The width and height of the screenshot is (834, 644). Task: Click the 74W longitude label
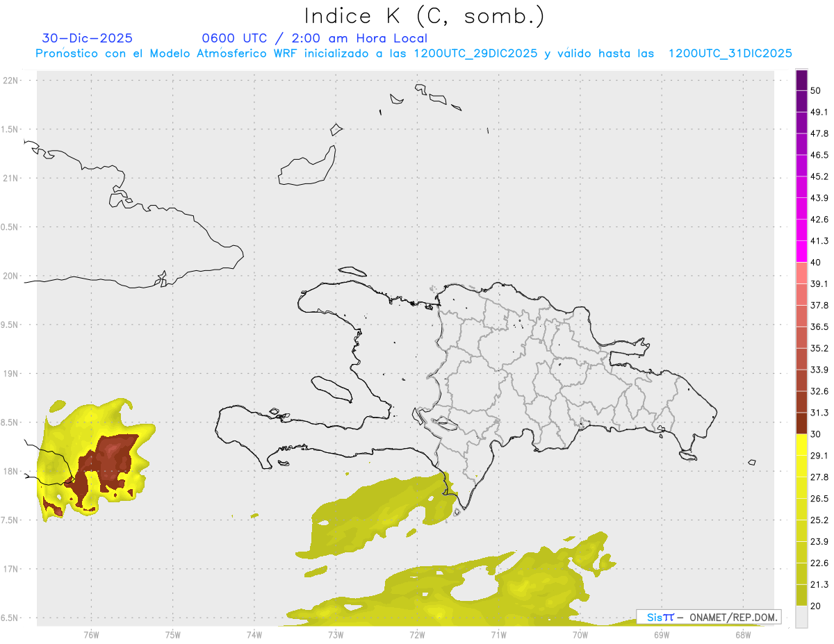click(x=254, y=634)
